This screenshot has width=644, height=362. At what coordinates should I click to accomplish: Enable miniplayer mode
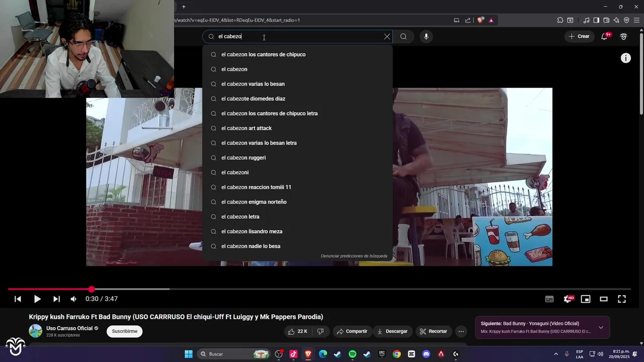coord(586,299)
